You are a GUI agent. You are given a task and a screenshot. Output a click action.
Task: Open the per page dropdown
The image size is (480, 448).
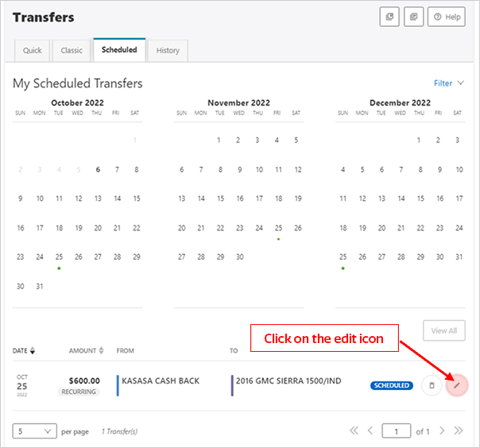(x=35, y=431)
